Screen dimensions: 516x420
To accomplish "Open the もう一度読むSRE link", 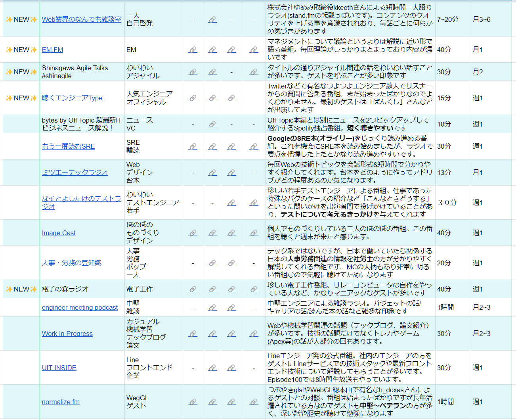I will pos(69,146).
